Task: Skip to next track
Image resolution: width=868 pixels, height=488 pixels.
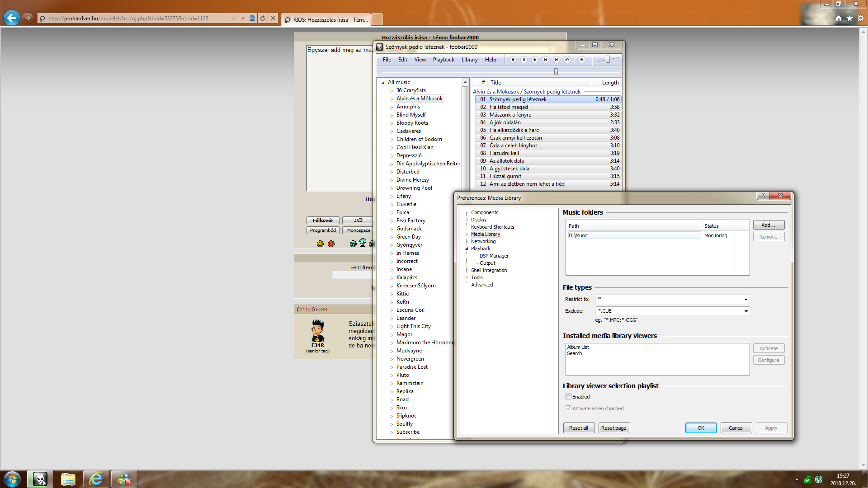Action: tap(557, 60)
